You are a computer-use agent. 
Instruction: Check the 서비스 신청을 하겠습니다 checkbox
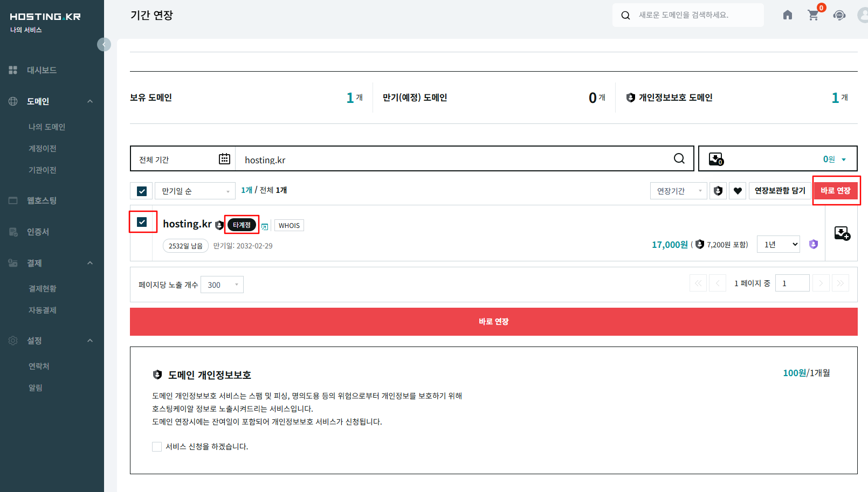point(157,446)
